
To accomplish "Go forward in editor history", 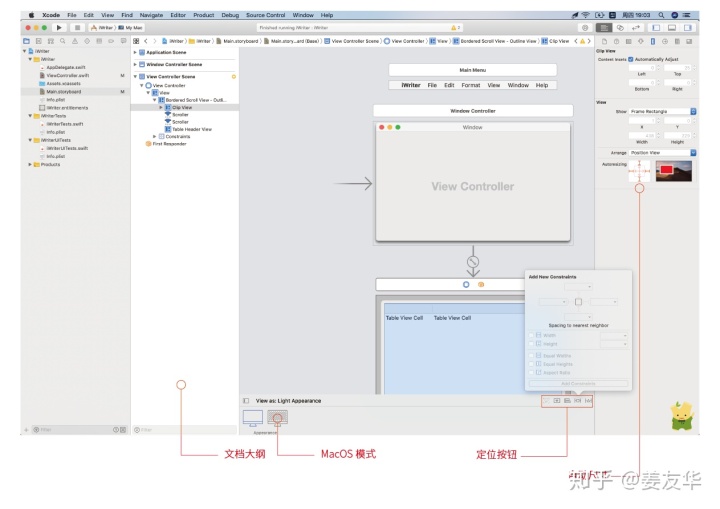I will 155,41.
